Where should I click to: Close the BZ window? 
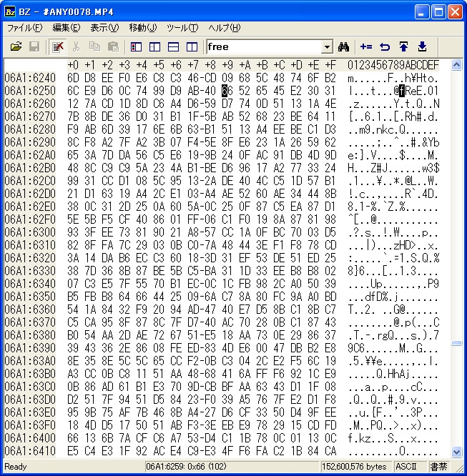(455, 12)
